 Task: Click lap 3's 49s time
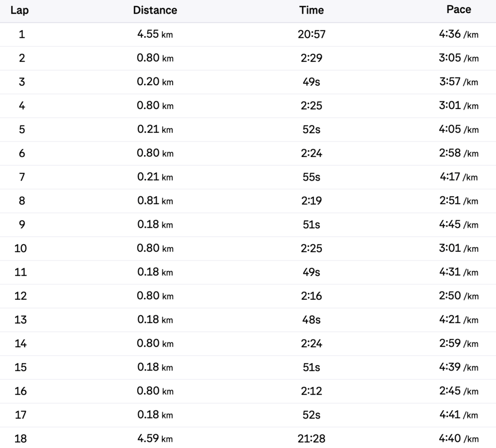point(310,82)
